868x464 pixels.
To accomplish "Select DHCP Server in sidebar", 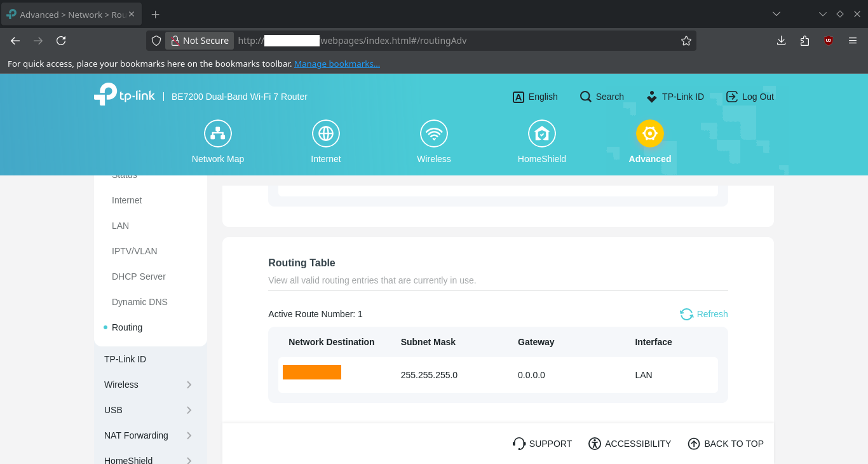I will (139, 276).
